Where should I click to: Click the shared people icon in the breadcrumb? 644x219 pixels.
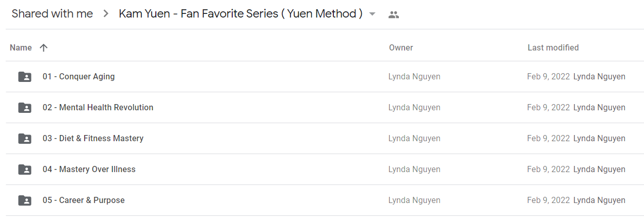pyautogui.click(x=394, y=14)
